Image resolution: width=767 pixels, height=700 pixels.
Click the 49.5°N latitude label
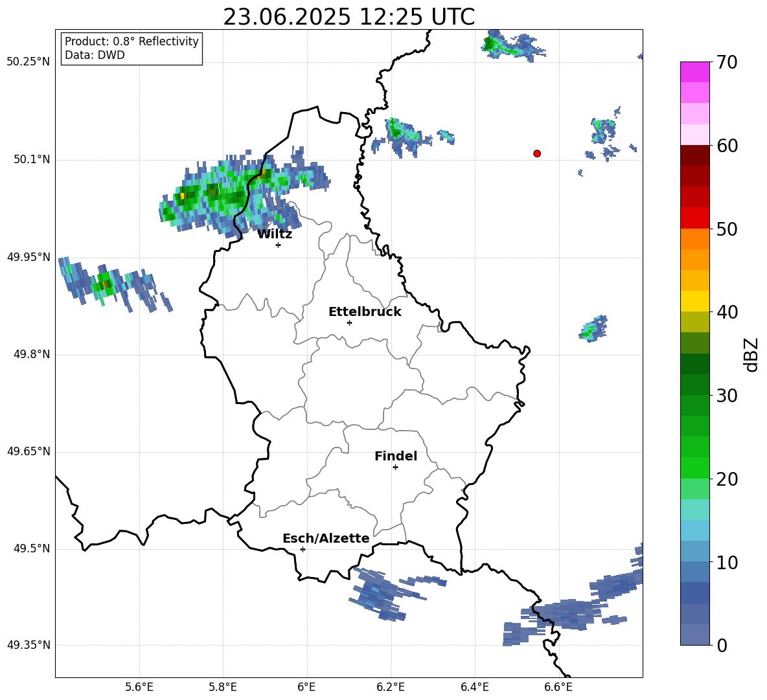pyautogui.click(x=32, y=548)
